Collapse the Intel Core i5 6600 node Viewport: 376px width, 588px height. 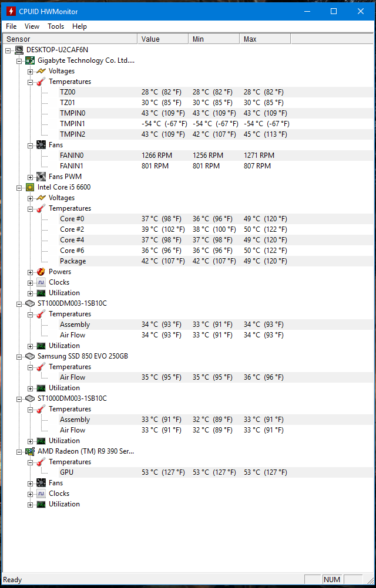click(19, 188)
